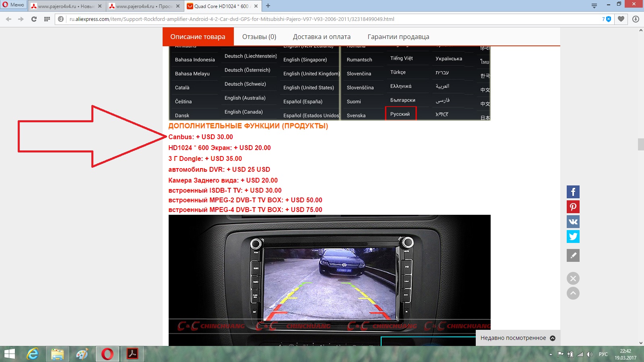Open the Windows Start menu
This screenshot has height=362, width=644.
(x=9, y=354)
